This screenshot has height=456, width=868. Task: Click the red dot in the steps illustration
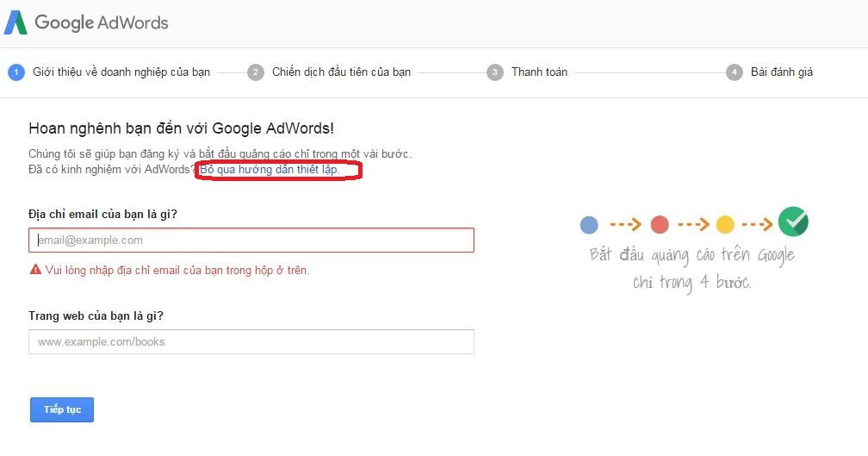click(x=660, y=224)
